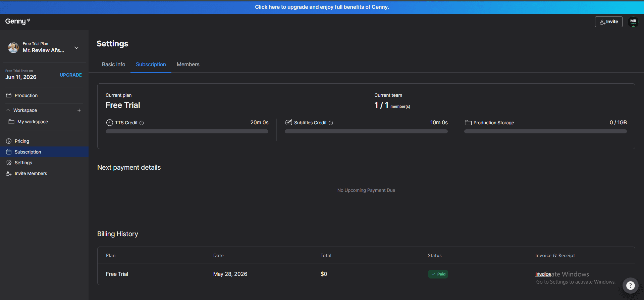This screenshot has width=644, height=300.
Task: Click the Mr. Review AI's profile picture
Action: pos(13,47)
